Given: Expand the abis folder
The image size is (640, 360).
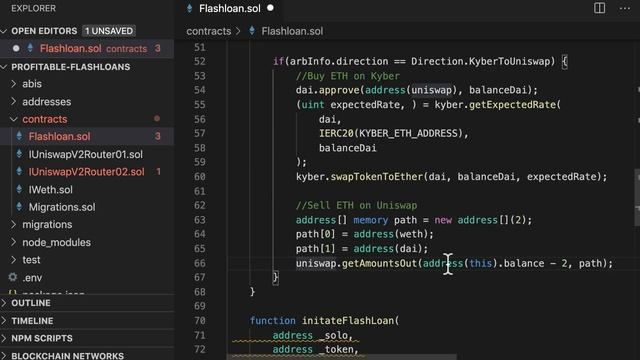Looking at the screenshot, I should pos(32,84).
